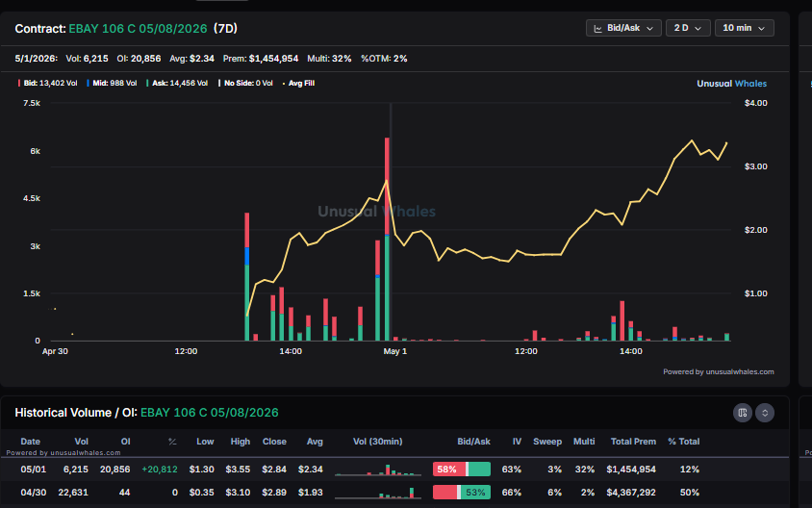812x508 pixels.
Task: Sort table by the Date column header
Action: click(x=30, y=442)
